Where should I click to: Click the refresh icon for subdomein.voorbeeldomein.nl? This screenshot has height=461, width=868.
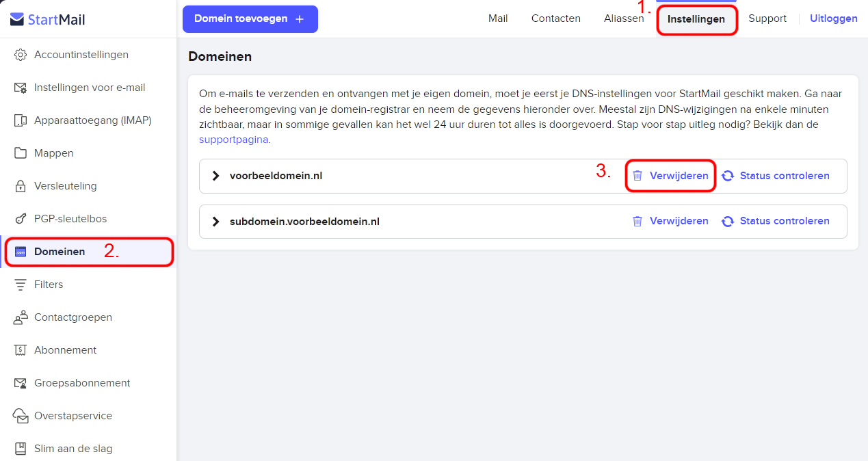728,221
